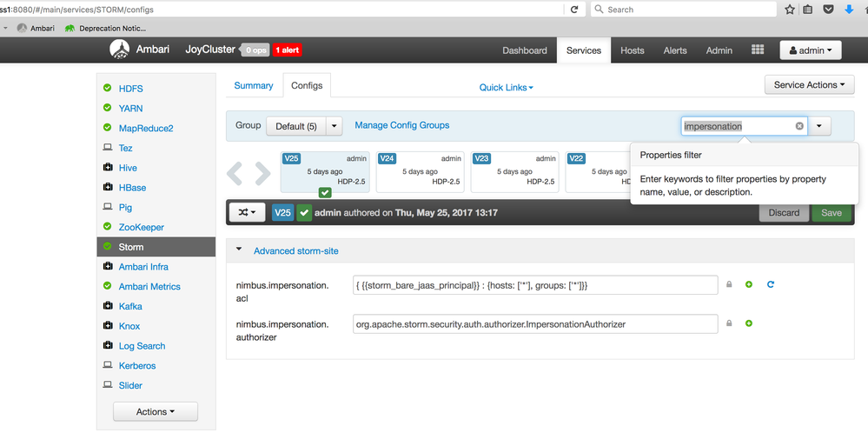The image size is (868, 433).
Task: Click the lock icon for nimbus.impersonation.authorizer
Action: [729, 323]
